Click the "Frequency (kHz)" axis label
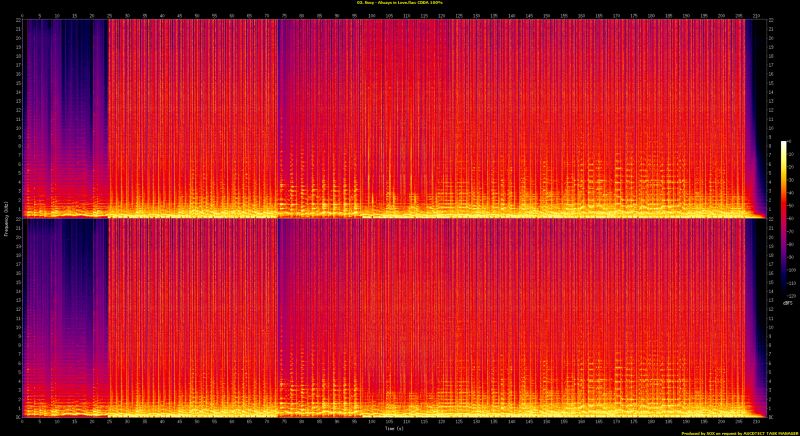 point(5,218)
